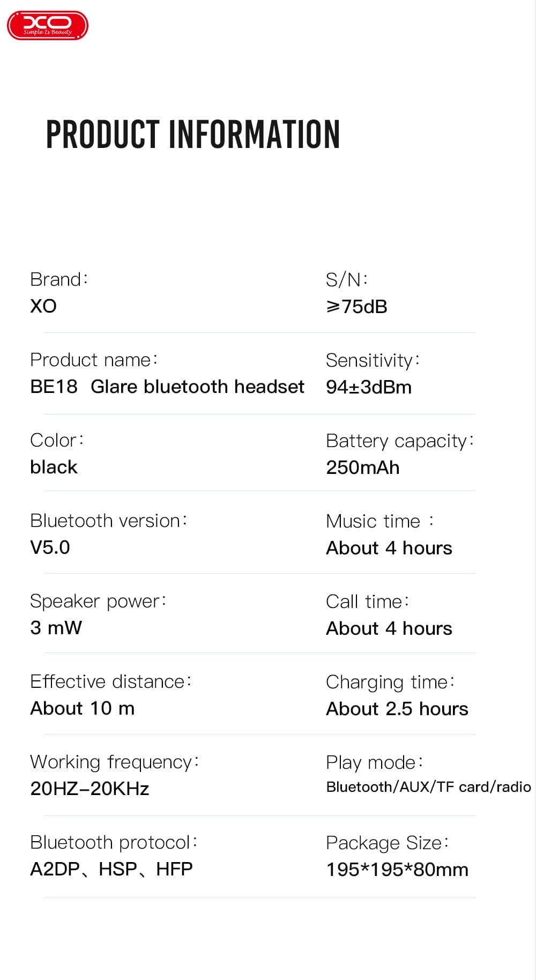Select the ≥75dB S/N value
Screen dimensions: 536x980
coord(356,307)
